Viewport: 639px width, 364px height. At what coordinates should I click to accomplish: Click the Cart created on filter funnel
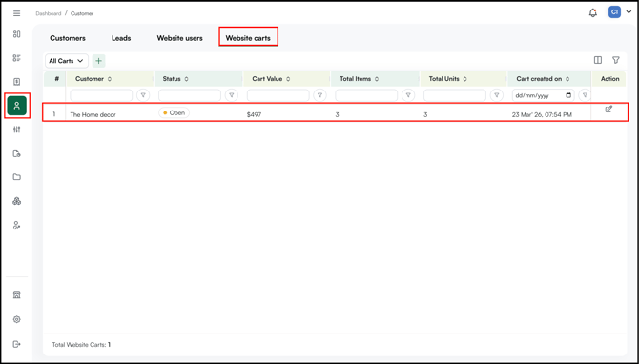(585, 95)
